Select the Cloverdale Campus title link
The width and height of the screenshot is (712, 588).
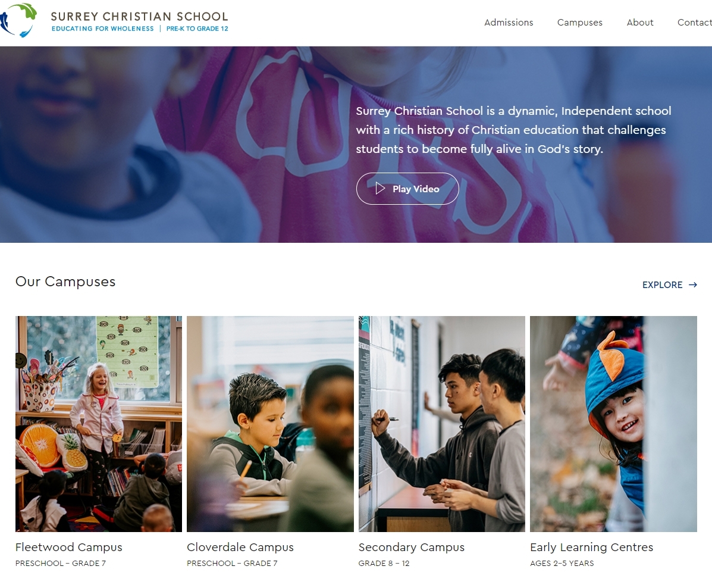pos(240,547)
